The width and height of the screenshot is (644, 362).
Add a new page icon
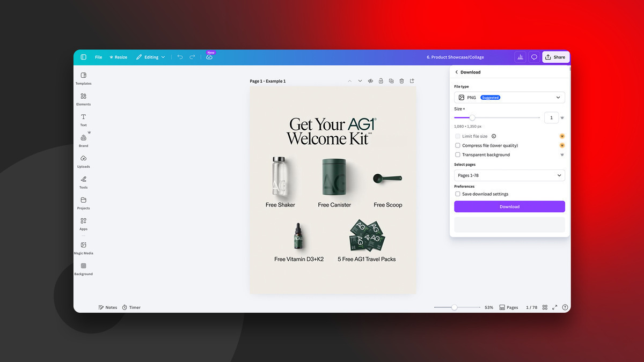(x=412, y=81)
